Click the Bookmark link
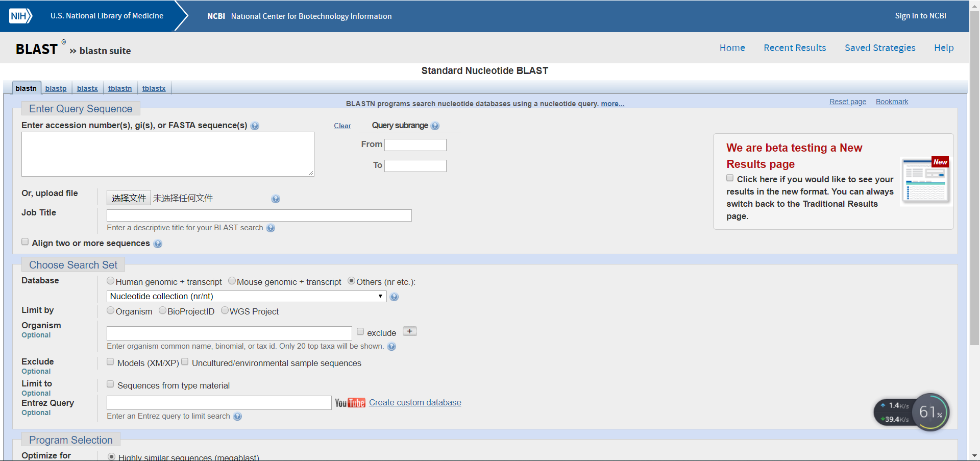980x461 pixels. pyautogui.click(x=892, y=102)
